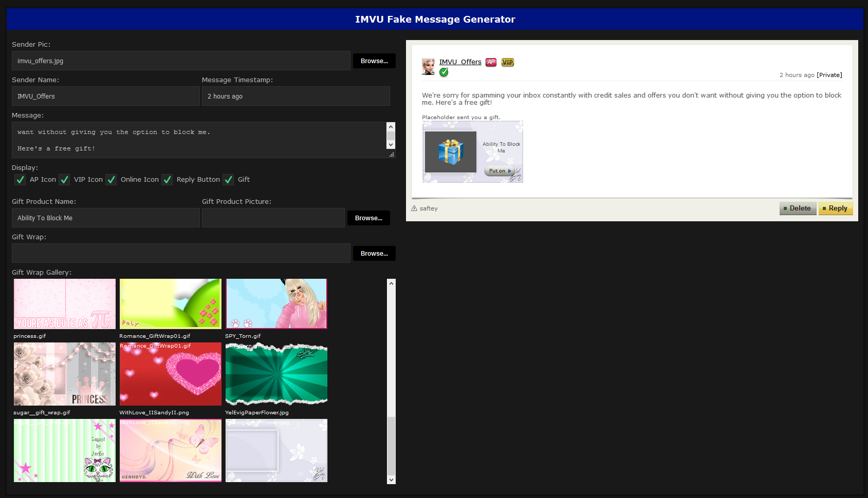Click the 'Gift Product Name:' label
868x498 pixels.
44,202
